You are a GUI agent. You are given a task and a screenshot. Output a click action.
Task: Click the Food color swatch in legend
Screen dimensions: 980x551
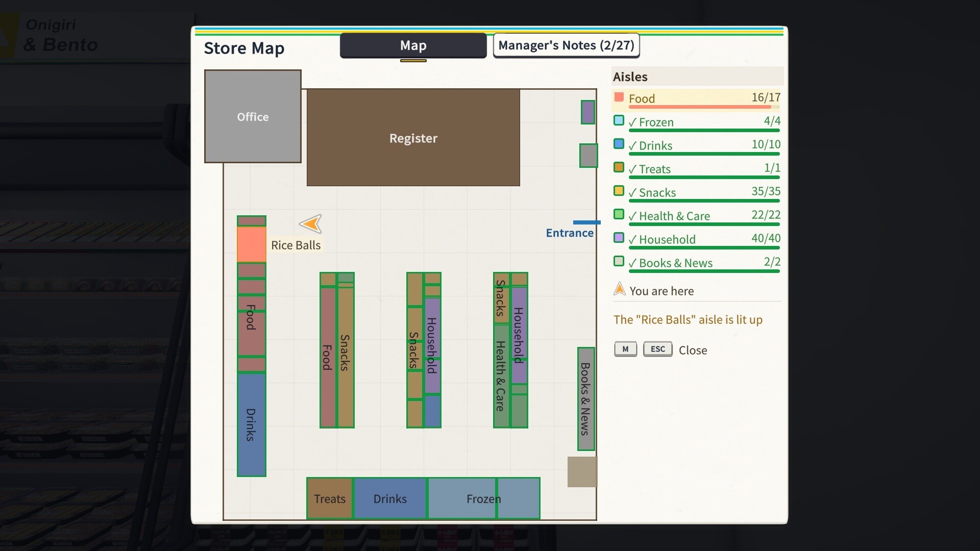pyautogui.click(x=619, y=97)
